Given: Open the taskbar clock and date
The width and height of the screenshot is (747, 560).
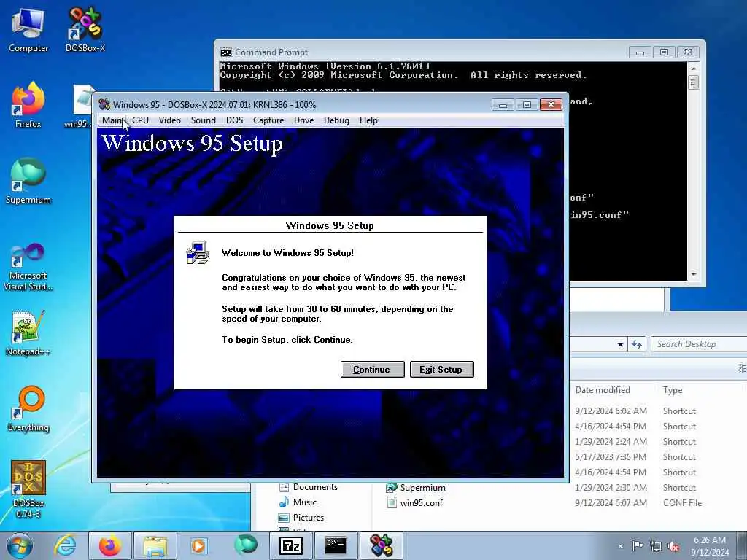Looking at the screenshot, I should (710, 546).
